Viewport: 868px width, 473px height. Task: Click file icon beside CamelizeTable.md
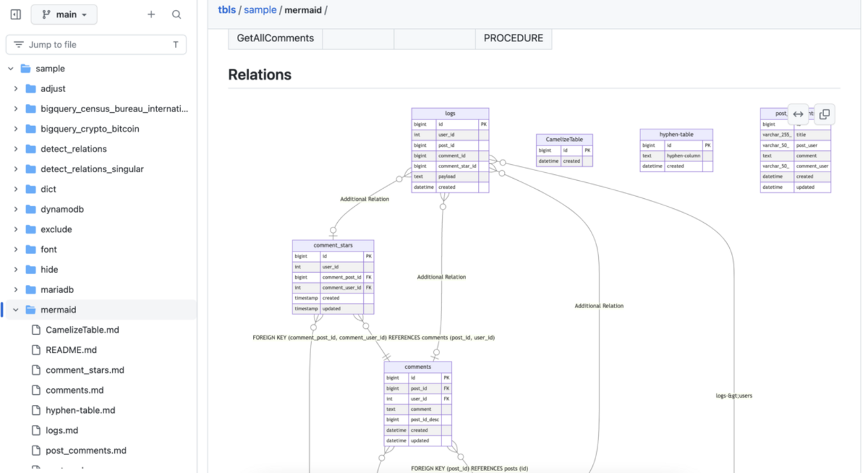click(x=36, y=330)
